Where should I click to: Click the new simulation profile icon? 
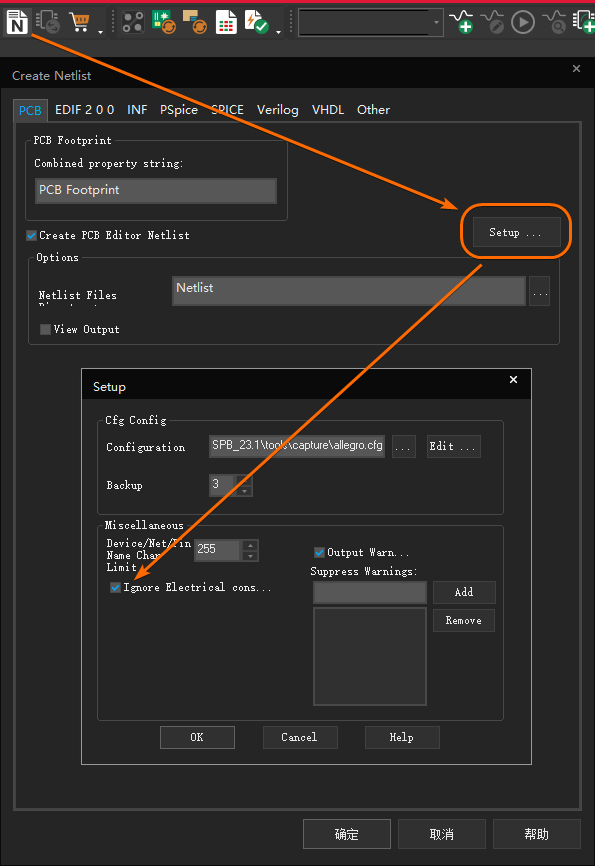[461, 22]
